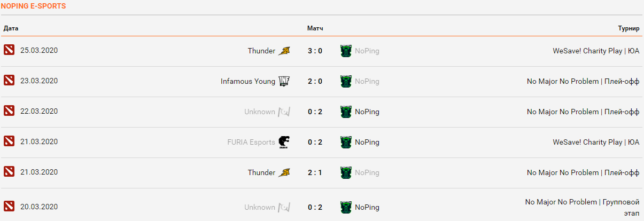The height and width of the screenshot is (221, 644).
Task: Open FURIA Esports team link
Action: pos(251,142)
